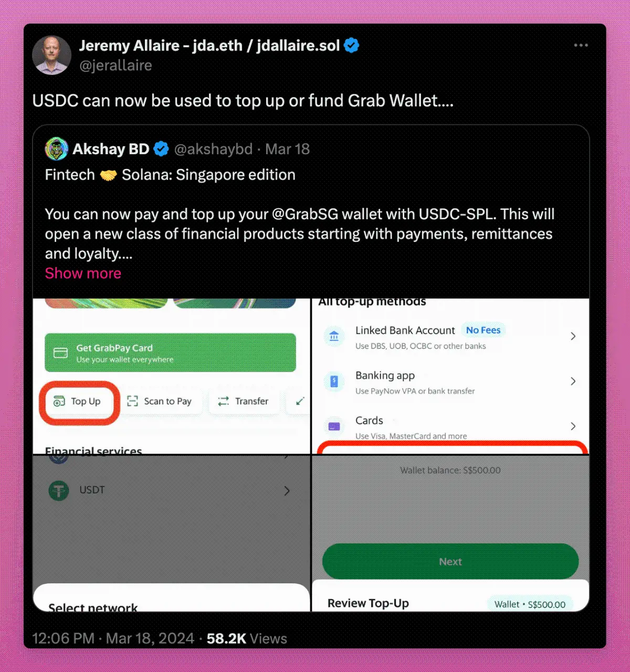
Task: Click the green Next button
Action: 450,561
